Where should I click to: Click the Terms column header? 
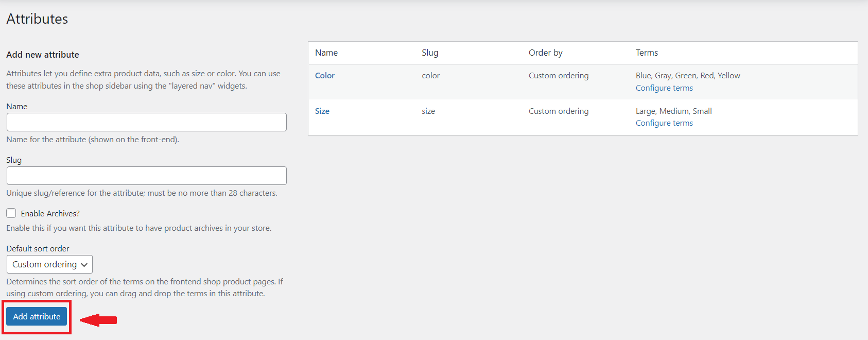(x=647, y=53)
